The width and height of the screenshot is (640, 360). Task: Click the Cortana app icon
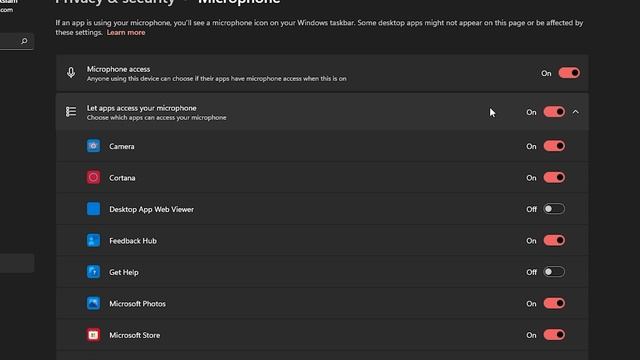point(93,177)
